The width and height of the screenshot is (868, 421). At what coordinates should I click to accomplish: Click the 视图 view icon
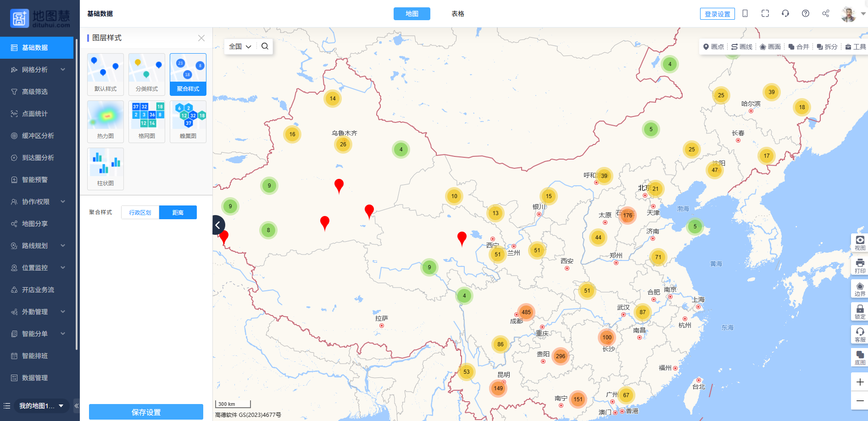(860, 243)
